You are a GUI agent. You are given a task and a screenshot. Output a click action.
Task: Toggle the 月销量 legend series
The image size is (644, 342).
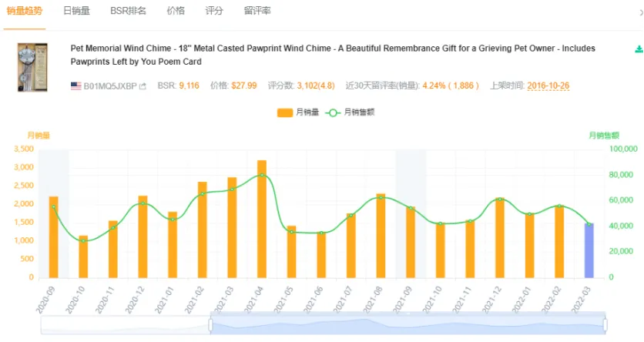tap(298, 112)
